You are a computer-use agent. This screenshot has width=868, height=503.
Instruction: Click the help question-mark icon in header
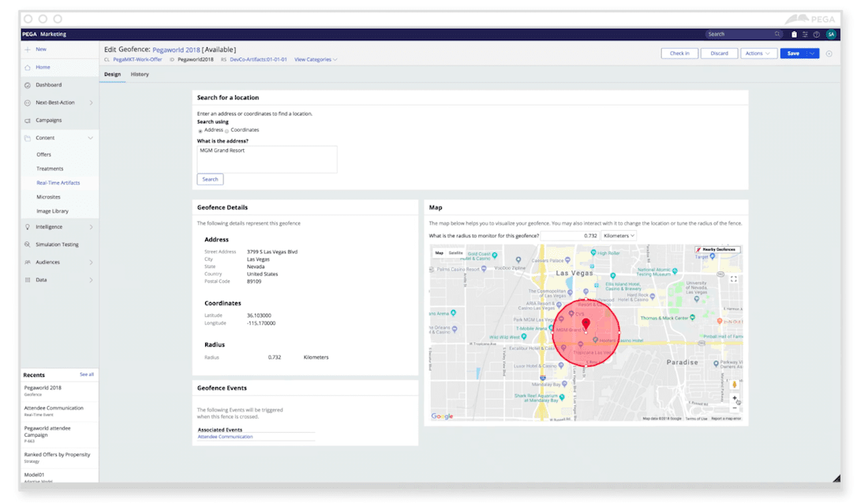pos(818,34)
